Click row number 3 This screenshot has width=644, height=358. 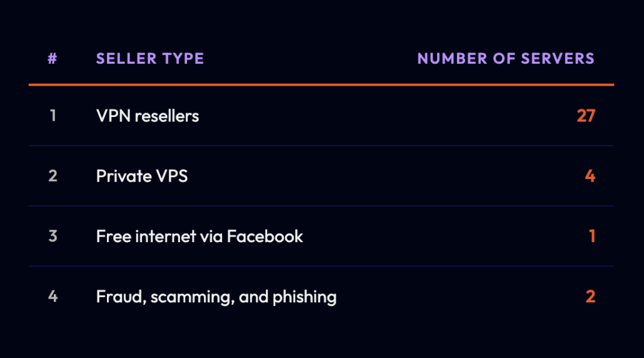coord(53,236)
